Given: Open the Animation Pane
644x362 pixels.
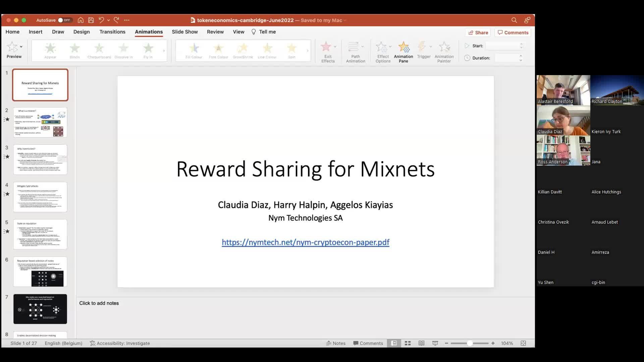Looking at the screenshot, I should pos(403,52).
